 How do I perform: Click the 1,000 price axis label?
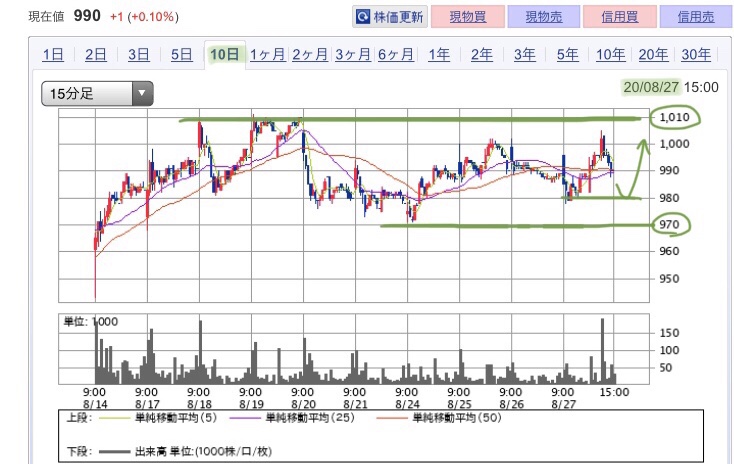point(675,144)
